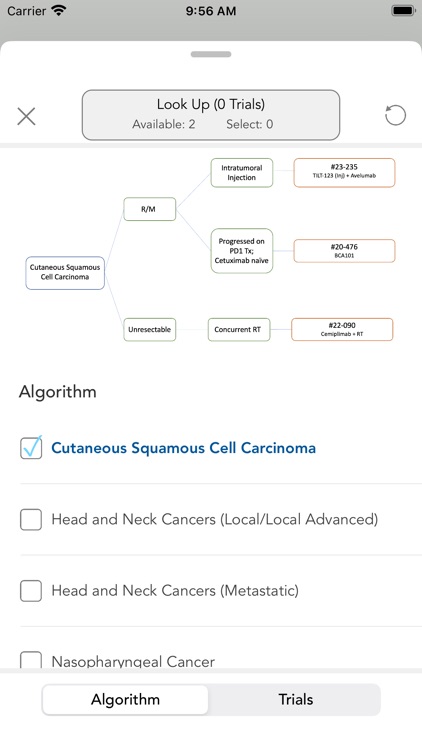Open trial #23-235 TILT-123 + Avelumab
This screenshot has height=750, width=422.
point(344,173)
